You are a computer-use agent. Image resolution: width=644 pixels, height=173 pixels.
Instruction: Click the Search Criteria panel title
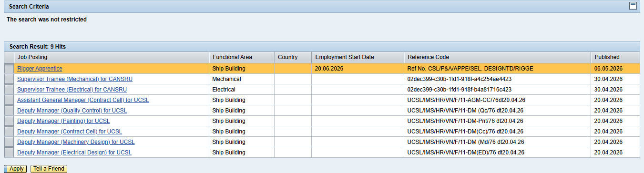pos(29,7)
